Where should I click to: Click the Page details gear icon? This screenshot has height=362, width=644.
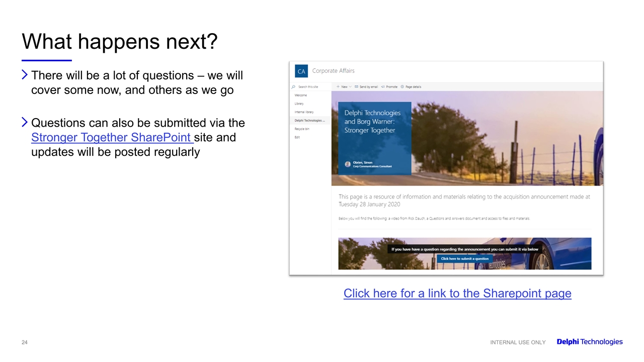click(x=402, y=86)
